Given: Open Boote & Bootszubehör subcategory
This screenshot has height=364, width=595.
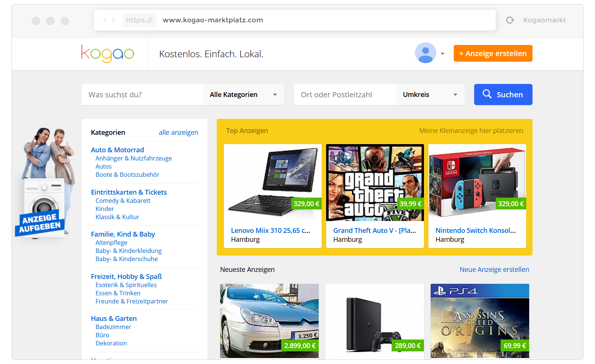Looking at the screenshot, I should 128,175.
